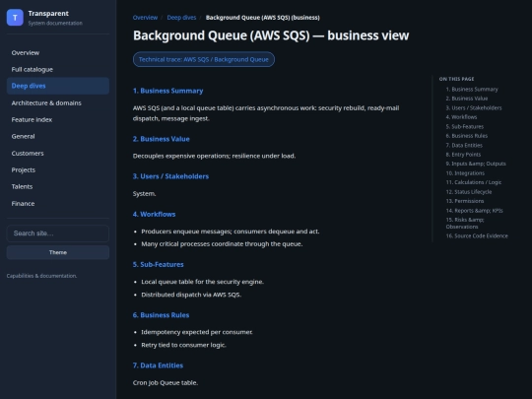Click 'Capabilities & documentation.' footer text

point(41,276)
